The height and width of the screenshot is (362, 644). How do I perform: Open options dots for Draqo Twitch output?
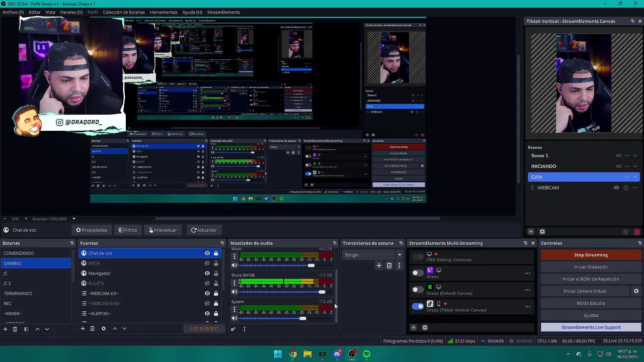click(527, 273)
